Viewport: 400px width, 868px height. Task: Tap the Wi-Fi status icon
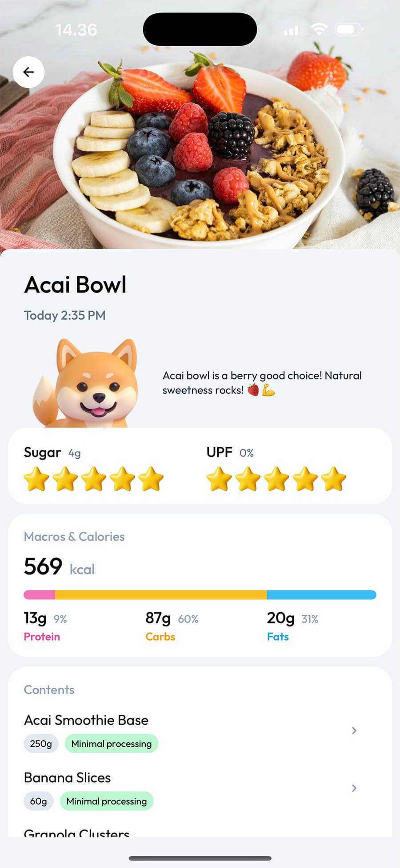(x=318, y=29)
